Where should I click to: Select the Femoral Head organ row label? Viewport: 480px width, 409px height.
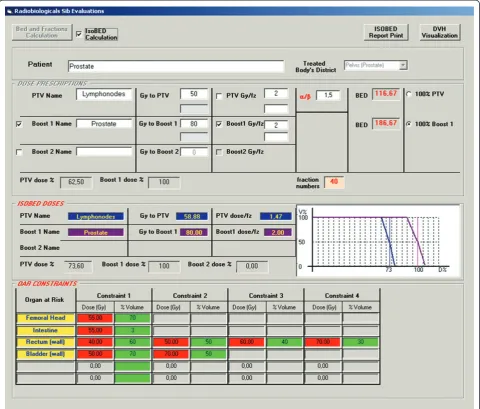coord(46,318)
